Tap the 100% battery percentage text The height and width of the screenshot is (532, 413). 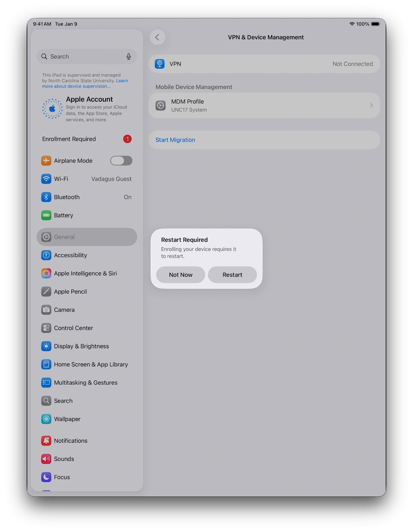pyautogui.click(x=363, y=24)
